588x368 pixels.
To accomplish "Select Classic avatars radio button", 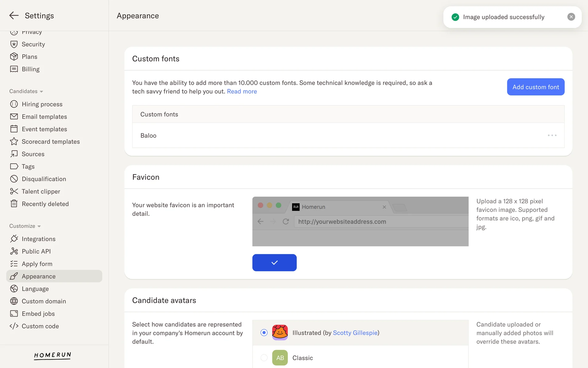I will (x=264, y=358).
